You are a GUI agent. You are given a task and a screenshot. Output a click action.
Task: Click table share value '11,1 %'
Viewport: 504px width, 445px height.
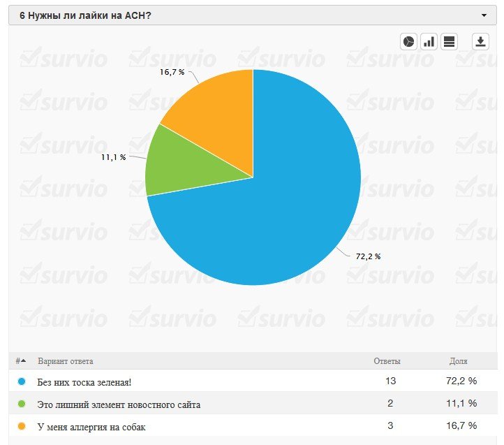[461, 403]
